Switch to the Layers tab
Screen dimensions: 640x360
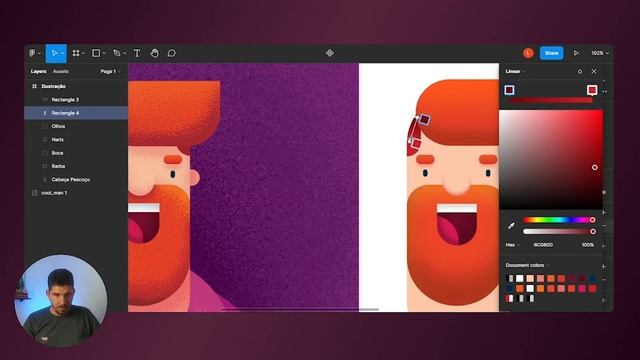pyautogui.click(x=38, y=71)
